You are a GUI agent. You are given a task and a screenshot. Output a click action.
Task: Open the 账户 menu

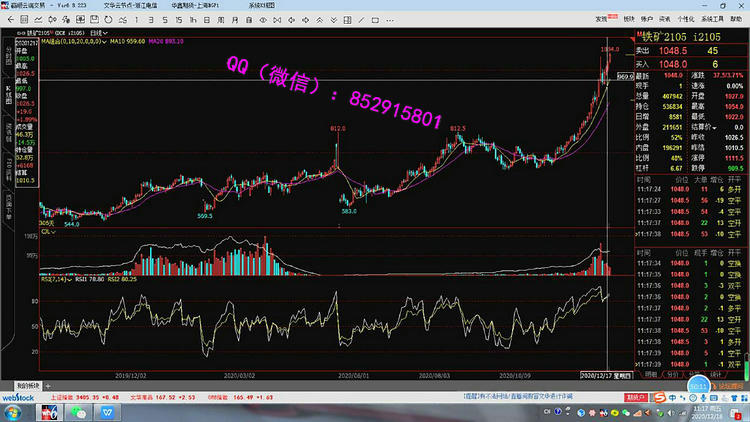point(647,18)
